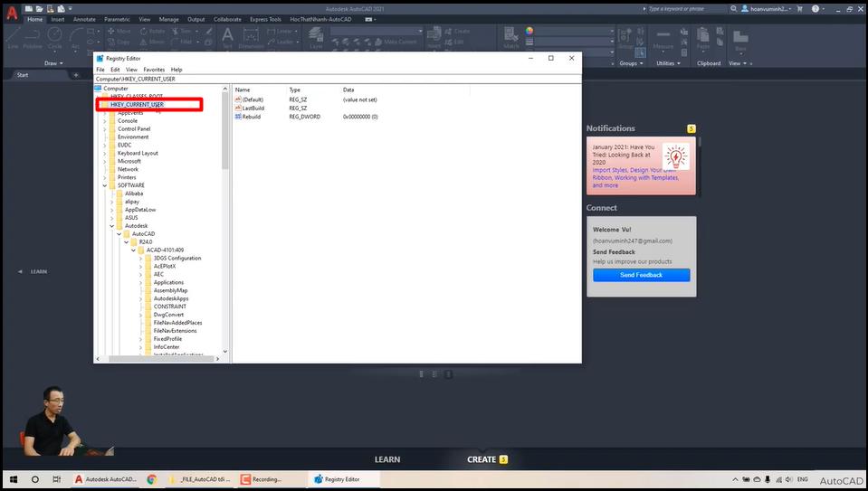
Task: Collapse the Autodesk registry key
Action: click(x=112, y=226)
